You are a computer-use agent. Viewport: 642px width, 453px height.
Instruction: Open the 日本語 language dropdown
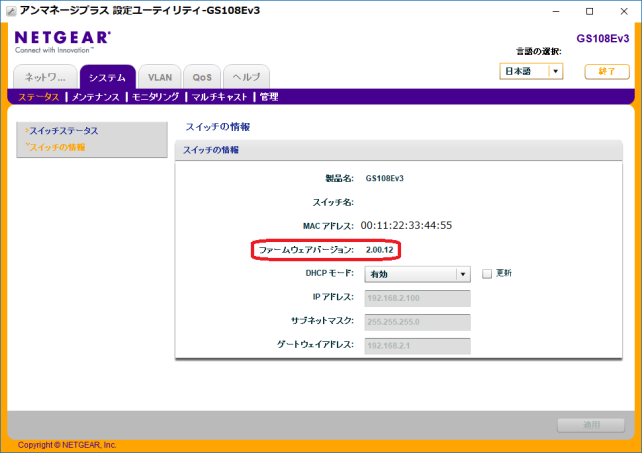pos(531,71)
